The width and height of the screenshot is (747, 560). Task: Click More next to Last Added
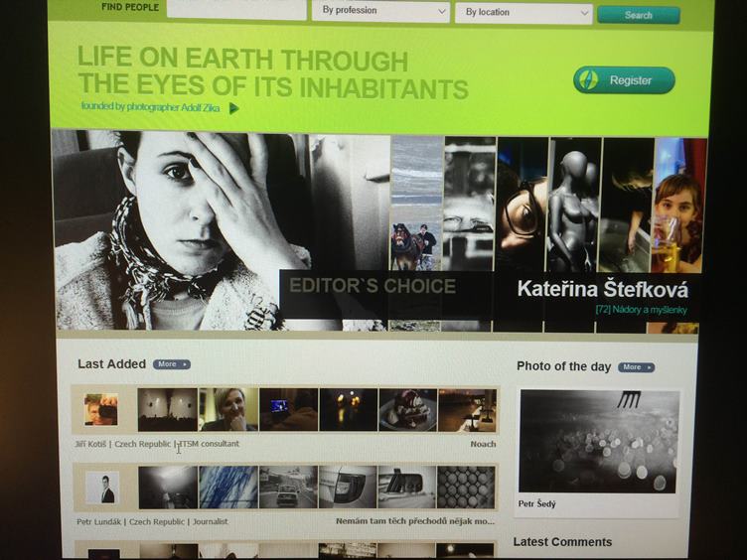click(171, 364)
